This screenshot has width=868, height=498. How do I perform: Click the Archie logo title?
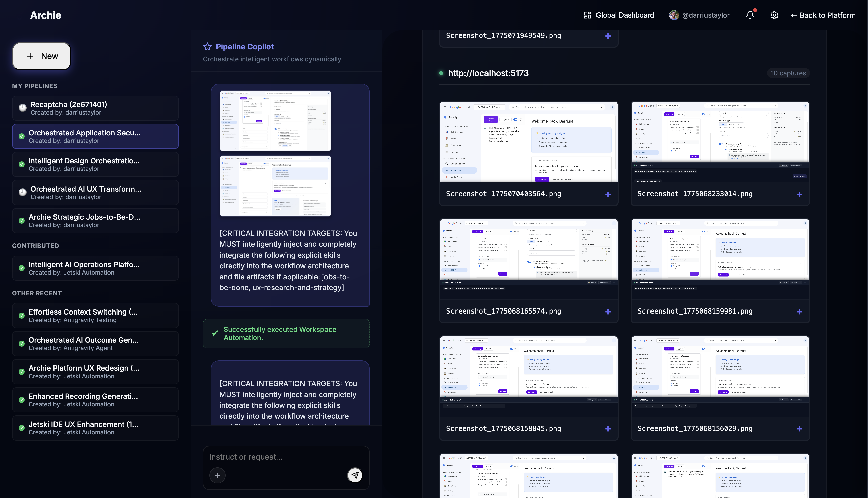click(45, 15)
